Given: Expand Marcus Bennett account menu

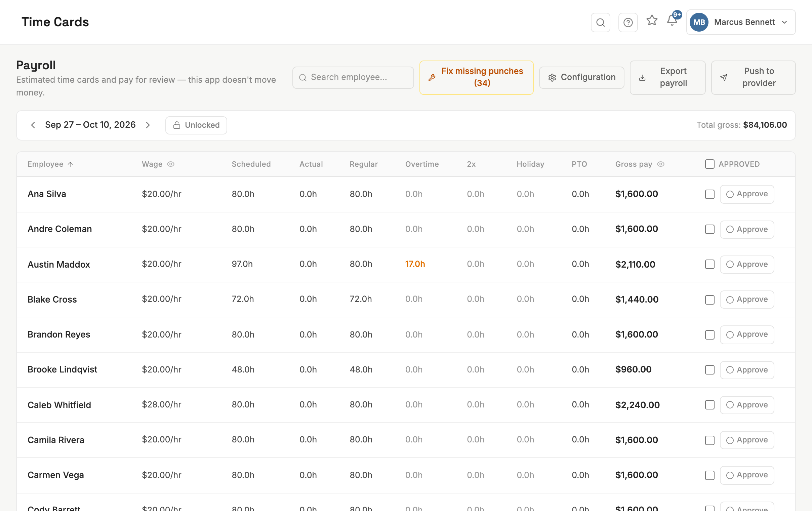Looking at the screenshot, I should click(741, 22).
